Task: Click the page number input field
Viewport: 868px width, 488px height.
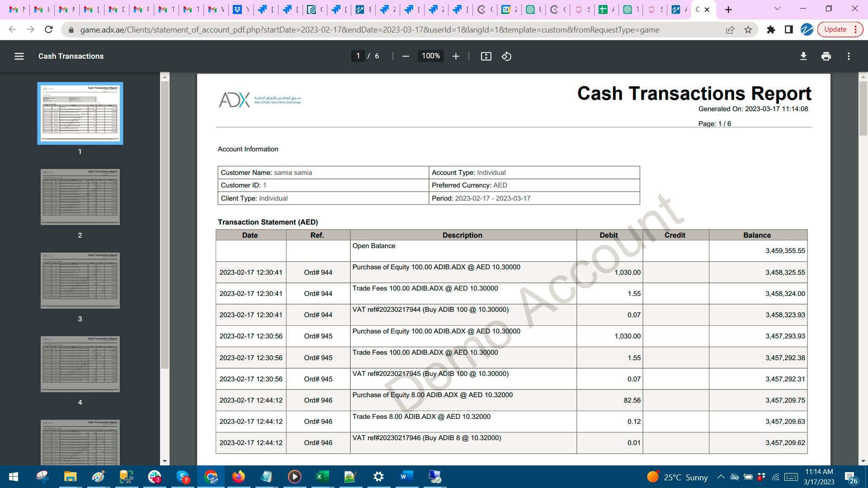Action: [358, 56]
